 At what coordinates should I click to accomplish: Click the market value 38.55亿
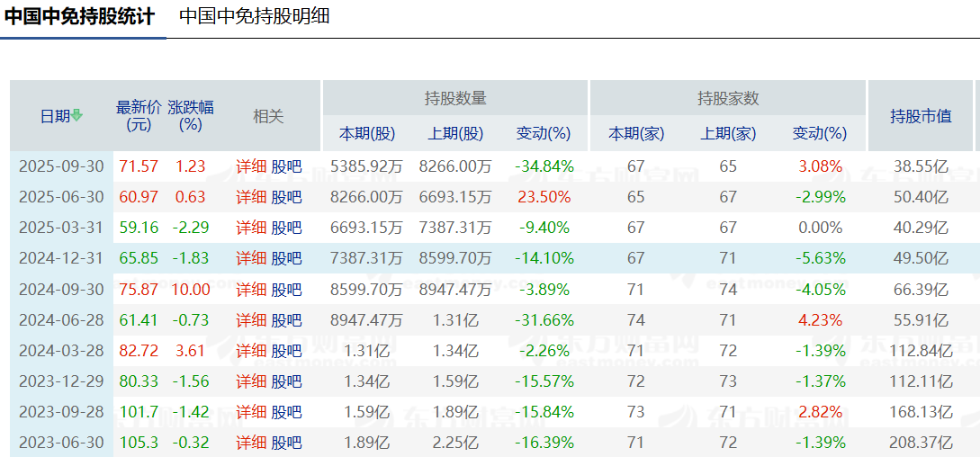[x=921, y=166]
